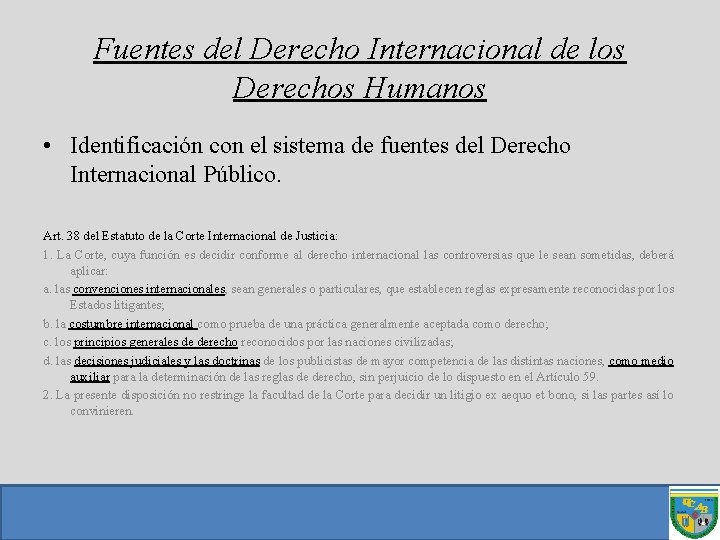Click the title line 'Derechos Humanos'

coord(360,88)
